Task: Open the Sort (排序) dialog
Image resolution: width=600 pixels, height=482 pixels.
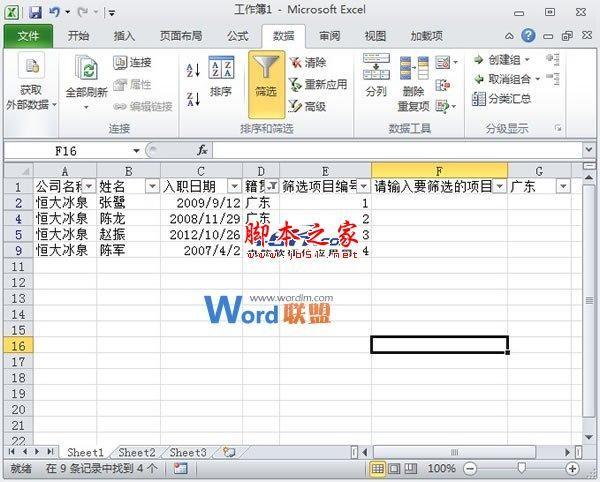Action: tap(221, 76)
